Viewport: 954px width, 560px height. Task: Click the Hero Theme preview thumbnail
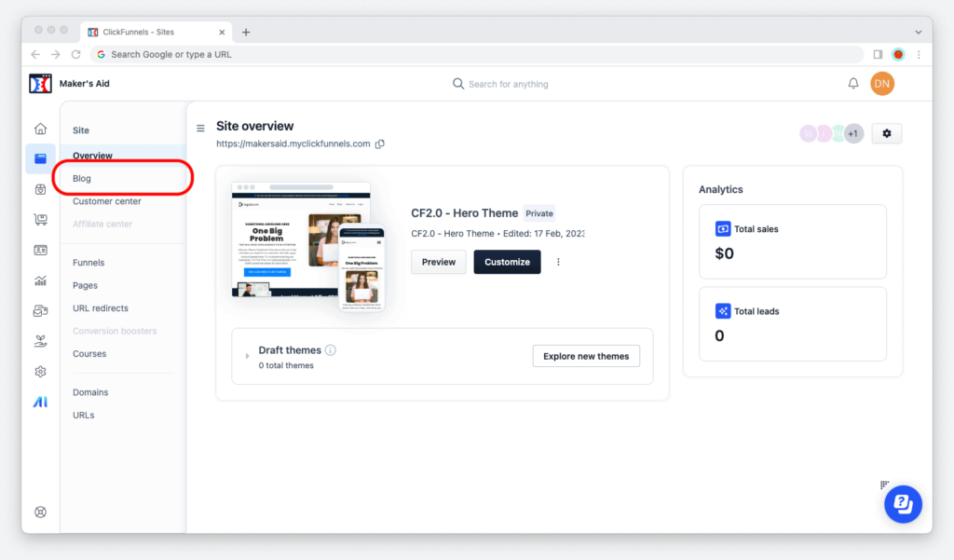click(307, 247)
